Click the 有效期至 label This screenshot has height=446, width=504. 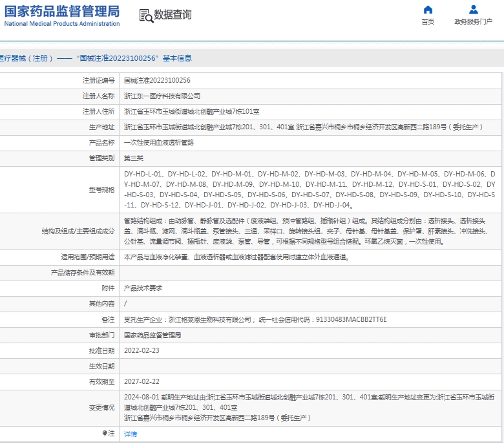pos(101,382)
